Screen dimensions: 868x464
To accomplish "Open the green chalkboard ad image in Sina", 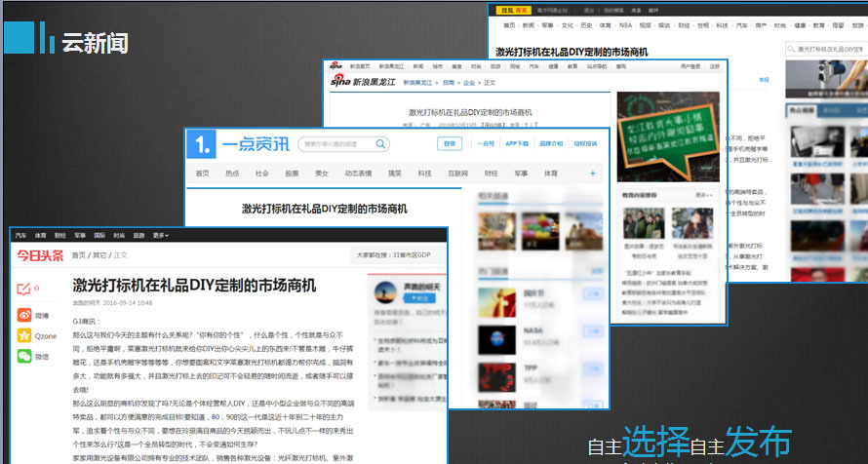I will pos(669,135).
